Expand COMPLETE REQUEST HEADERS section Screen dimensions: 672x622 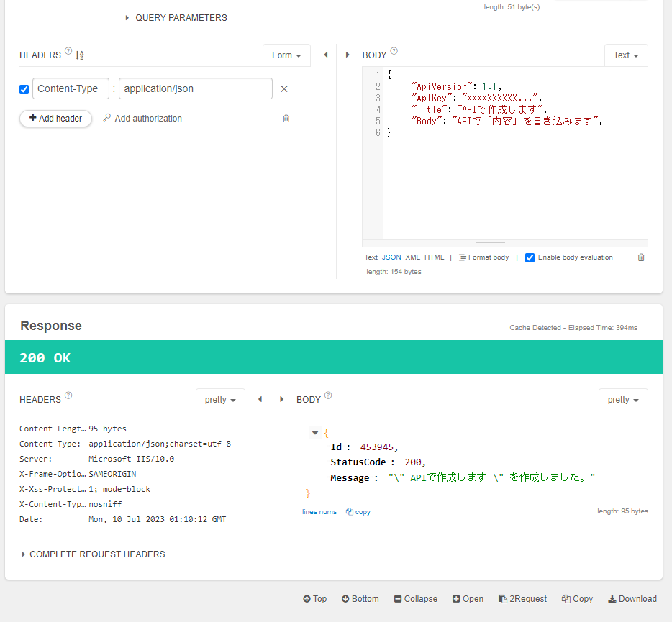click(94, 554)
